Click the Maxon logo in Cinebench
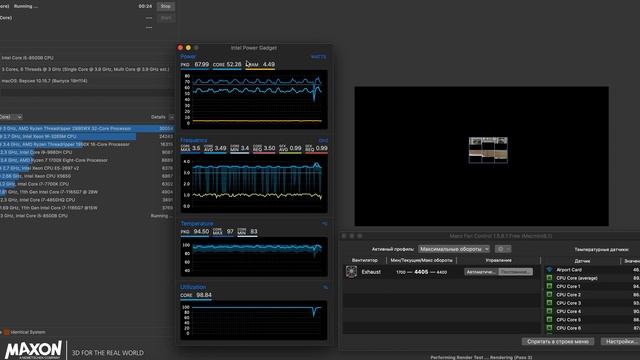Viewport: 640px width, 360px height. pyautogui.click(x=33, y=350)
